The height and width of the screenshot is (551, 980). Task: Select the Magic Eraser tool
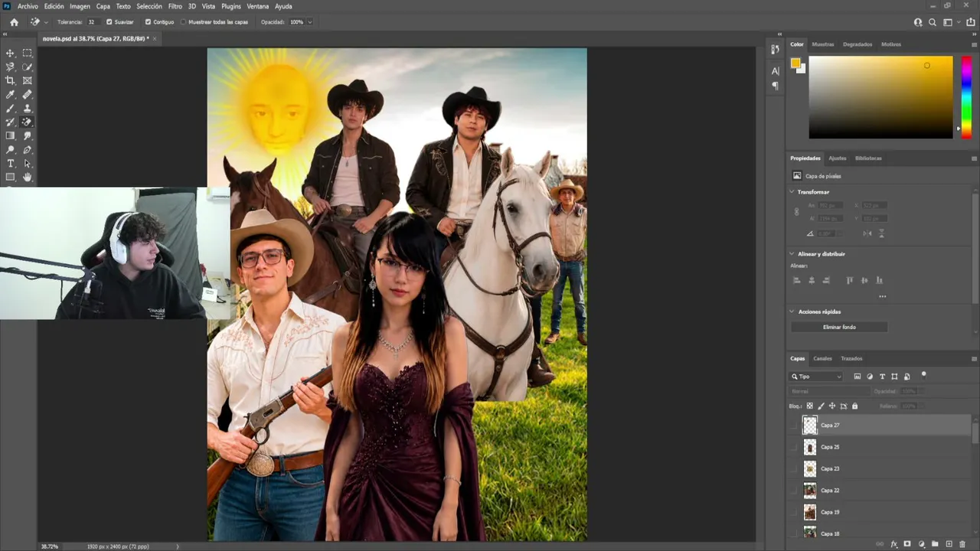[28, 122]
